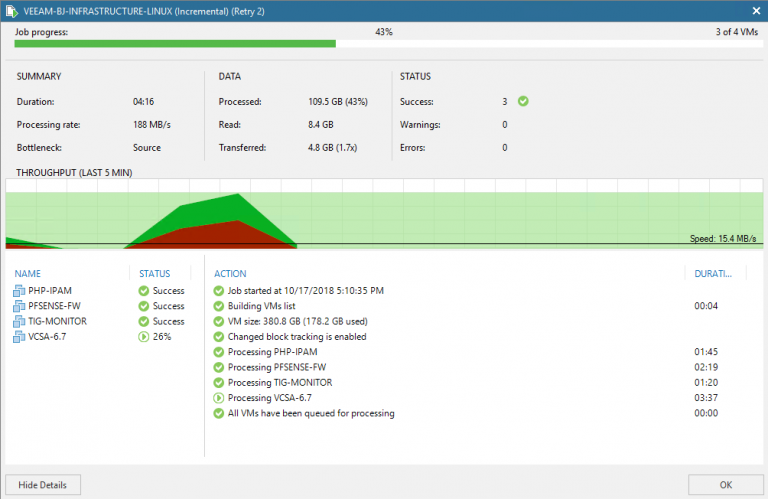The width and height of the screenshot is (768, 499).
Task: Click the Bottleneck value 'Source'
Action: tap(147, 147)
